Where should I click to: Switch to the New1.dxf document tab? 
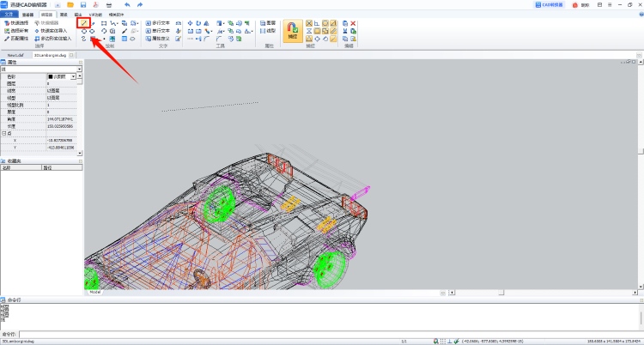pos(15,55)
